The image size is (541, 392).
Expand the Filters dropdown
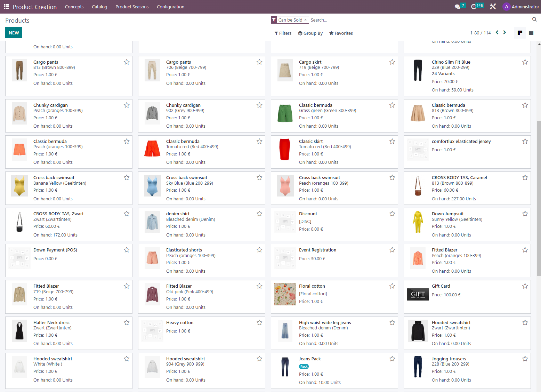(283, 33)
